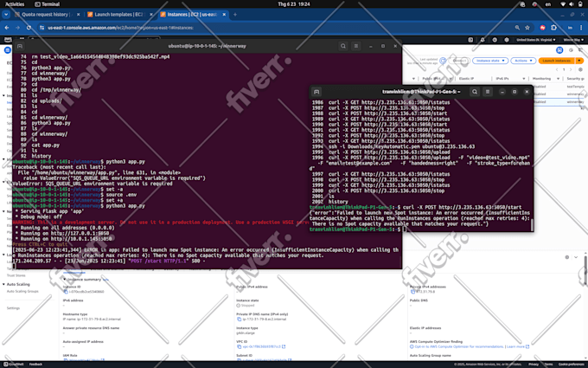
Task: Open the account menu in the AWS header
Action: pyautogui.click(x=573, y=40)
